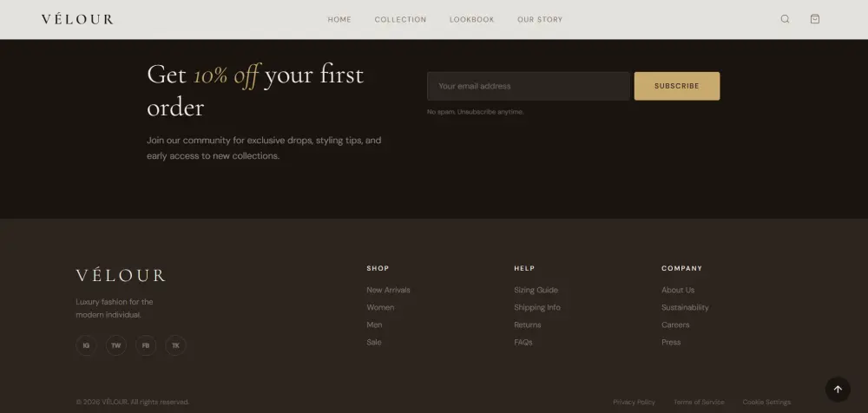Open the Careers link
This screenshot has width=868, height=413.
675,325
